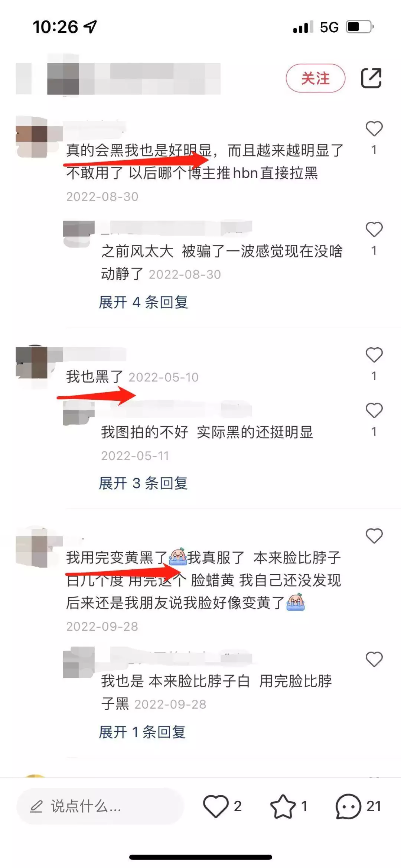
Task: Like the comment about hbn 直接拉黑
Action: click(x=374, y=129)
